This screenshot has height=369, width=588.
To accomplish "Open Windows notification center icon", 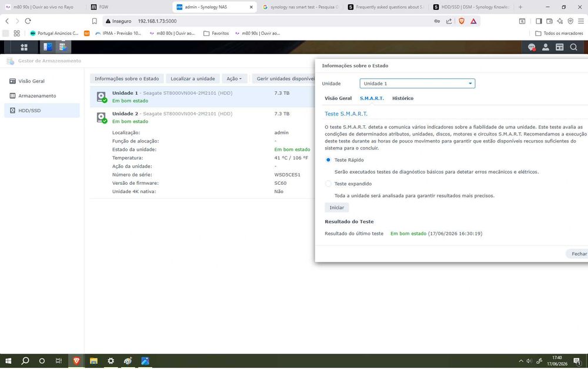I will [x=577, y=361].
